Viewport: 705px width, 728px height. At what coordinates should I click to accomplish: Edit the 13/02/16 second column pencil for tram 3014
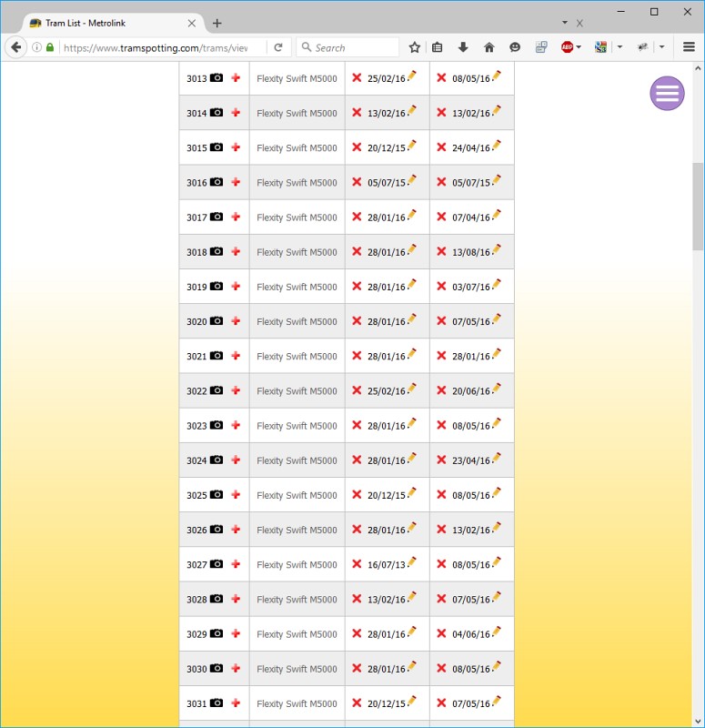[497, 111]
